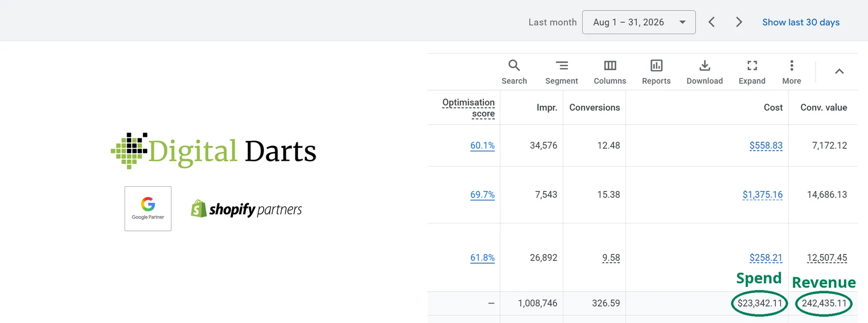This screenshot has height=323, width=868.
Task: Open the Reports option
Action: click(x=656, y=72)
